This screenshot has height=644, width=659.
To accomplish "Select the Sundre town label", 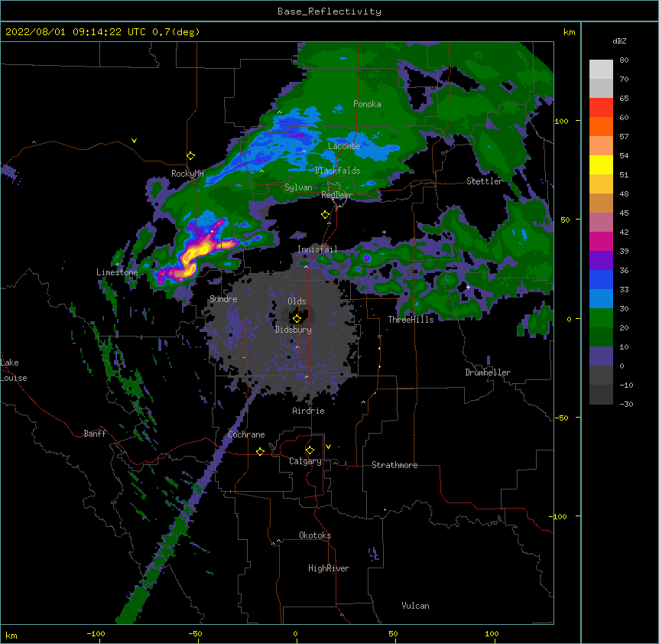I will pos(223,299).
